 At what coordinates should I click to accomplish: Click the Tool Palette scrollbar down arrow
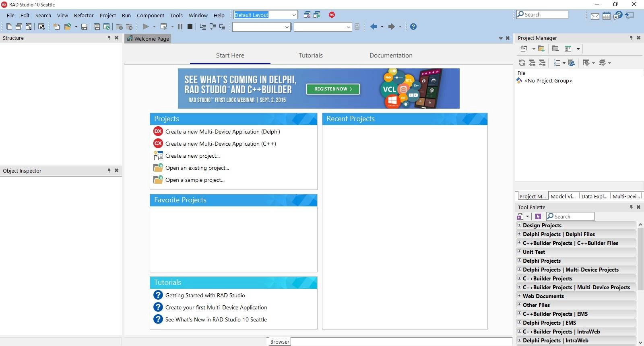[x=640, y=342]
